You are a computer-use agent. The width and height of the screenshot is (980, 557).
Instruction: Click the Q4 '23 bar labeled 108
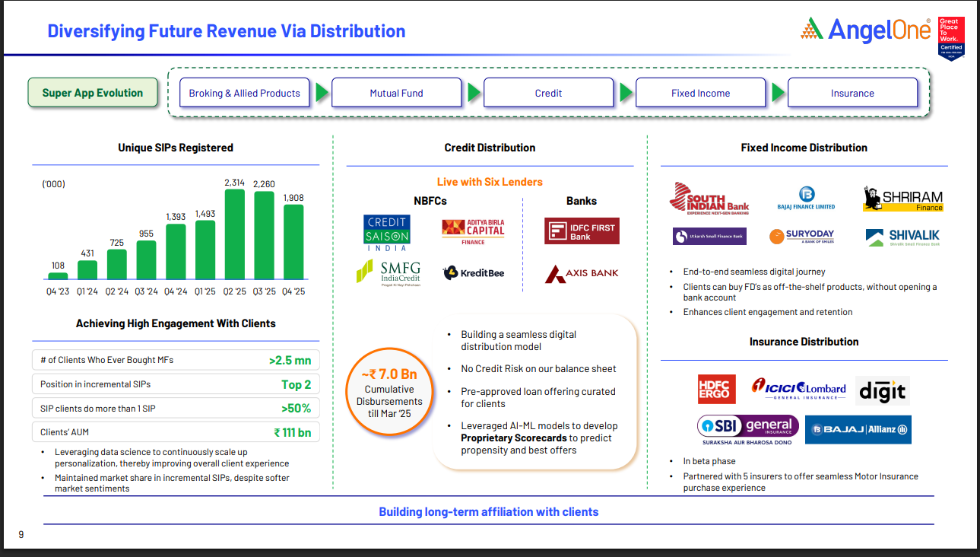(x=58, y=276)
